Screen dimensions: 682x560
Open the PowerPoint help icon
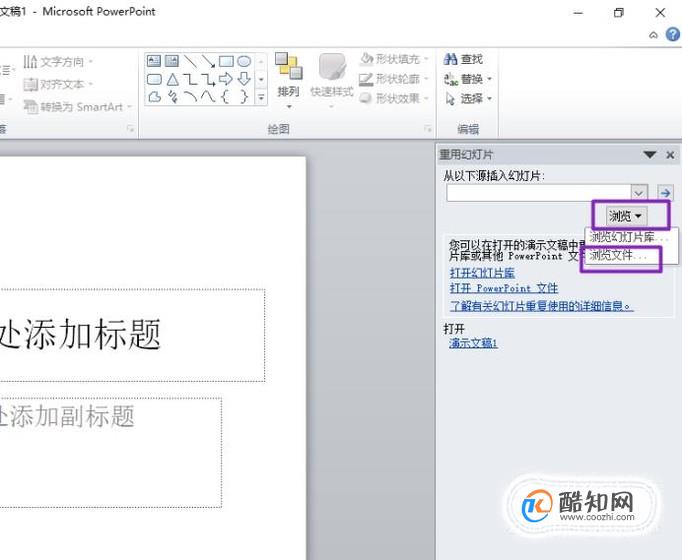click(x=672, y=35)
